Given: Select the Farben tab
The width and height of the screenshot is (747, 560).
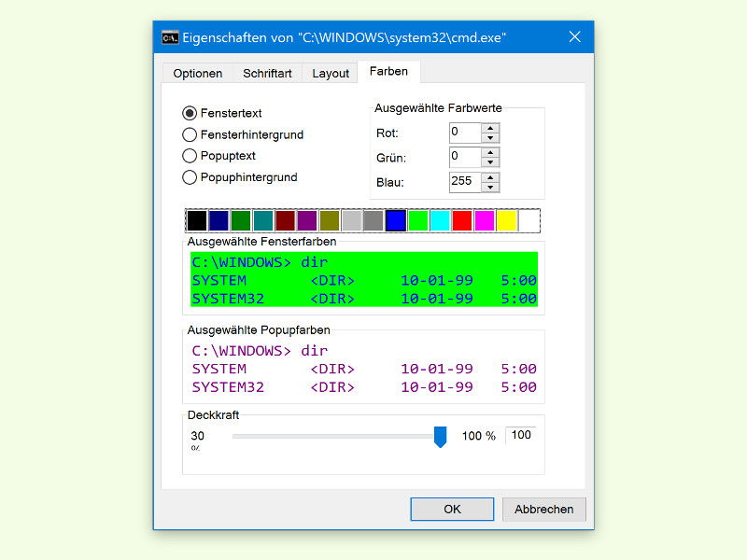Looking at the screenshot, I should coord(388,72).
